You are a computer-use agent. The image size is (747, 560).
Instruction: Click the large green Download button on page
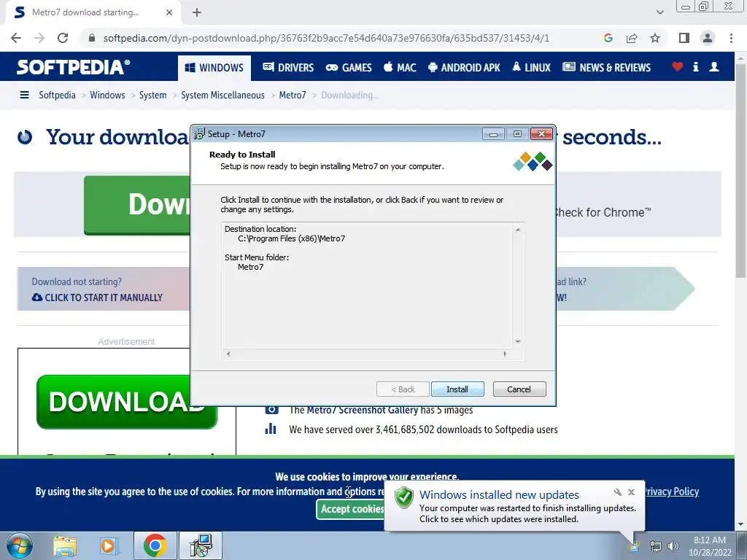[x=137, y=205]
